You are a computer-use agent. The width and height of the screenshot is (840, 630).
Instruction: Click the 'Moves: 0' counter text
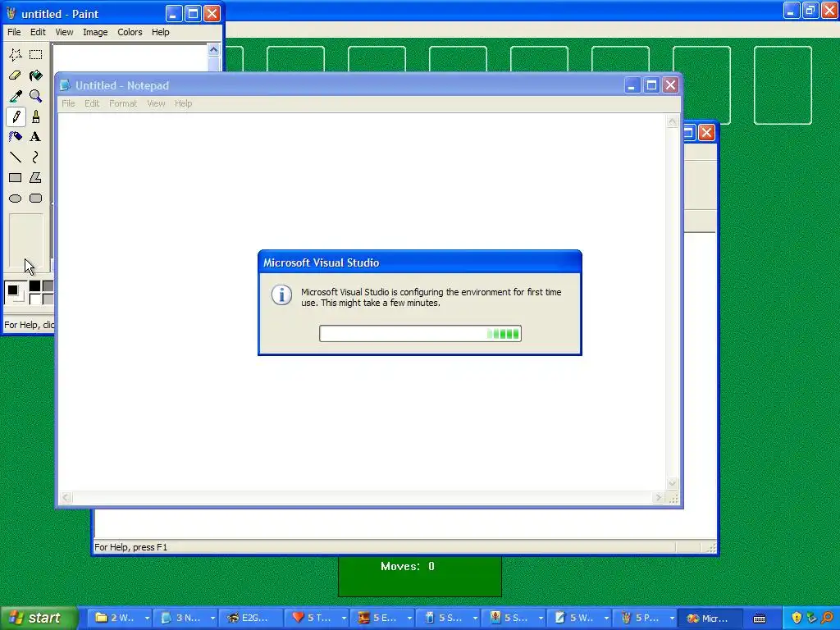(408, 566)
